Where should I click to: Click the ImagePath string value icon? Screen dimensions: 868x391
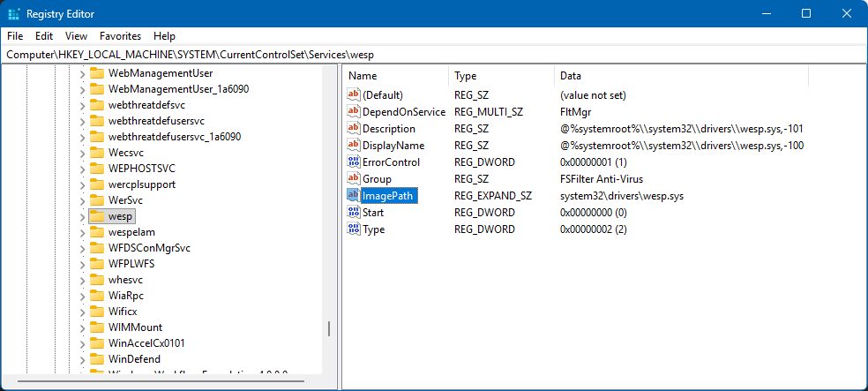[x=353, y=196]
